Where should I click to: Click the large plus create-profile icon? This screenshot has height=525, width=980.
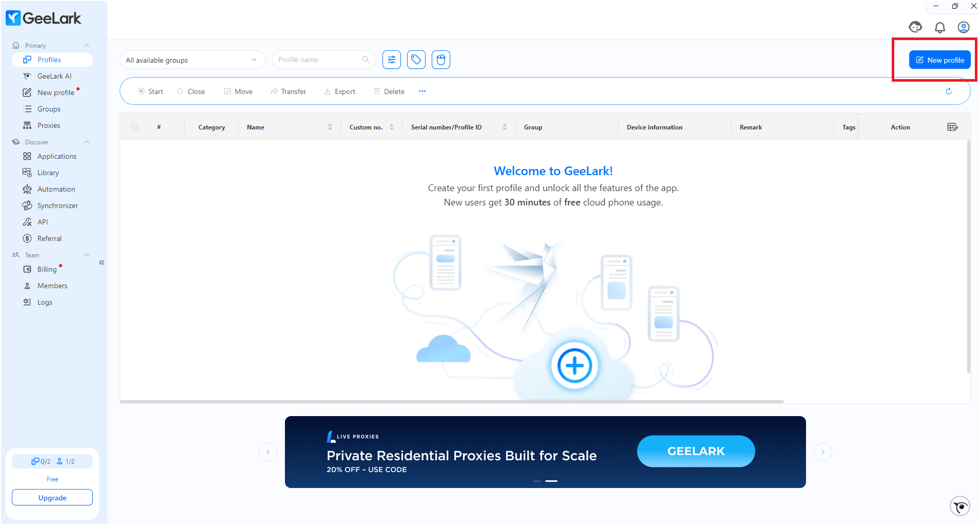click(574, 366)
